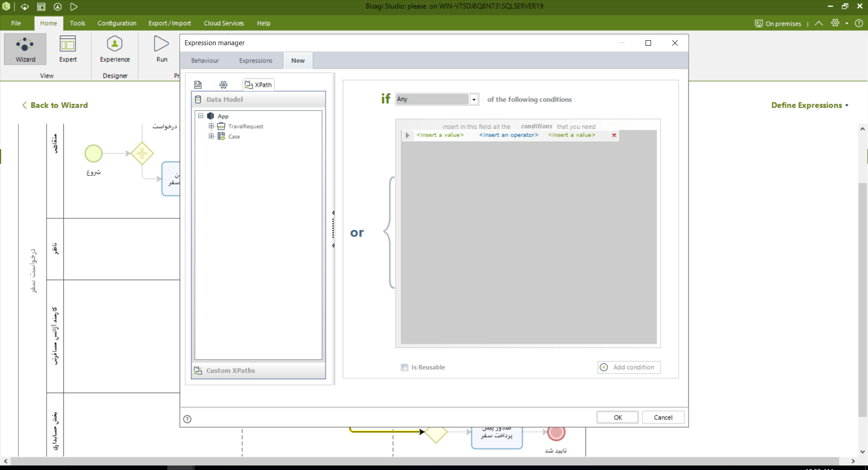Image resolution: width=868 pixels, height=470 pixels.
Task: Open the function list icon above Data Model
Action: click(x=198, y=85)
